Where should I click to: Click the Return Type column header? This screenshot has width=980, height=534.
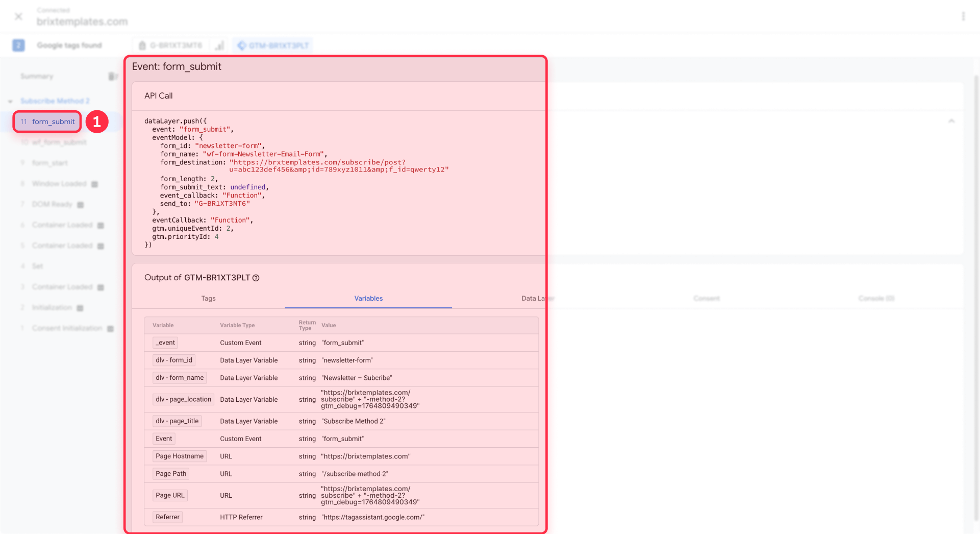(307, 325)
